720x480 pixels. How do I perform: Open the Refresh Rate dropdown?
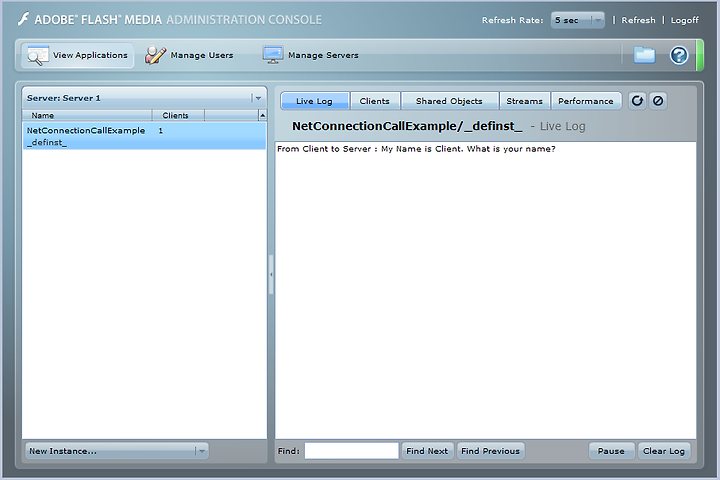pyautogui.click(x=578, y=20)
